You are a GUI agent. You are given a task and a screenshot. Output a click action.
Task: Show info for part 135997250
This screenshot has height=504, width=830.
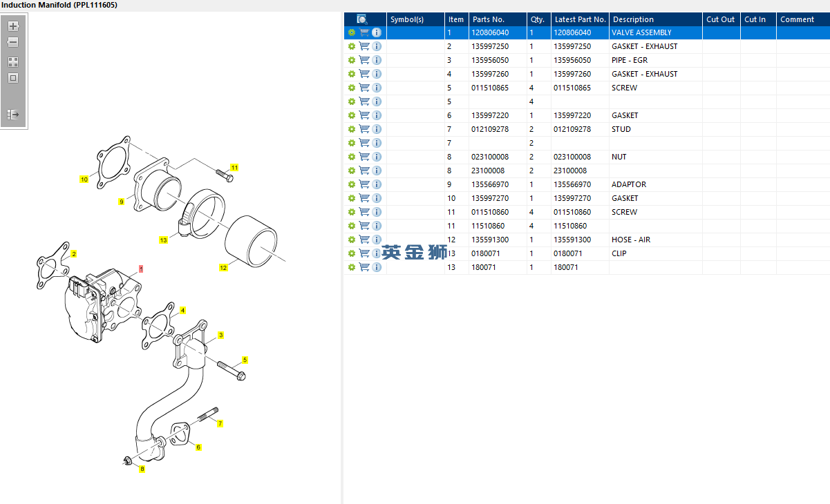point(377,46)
